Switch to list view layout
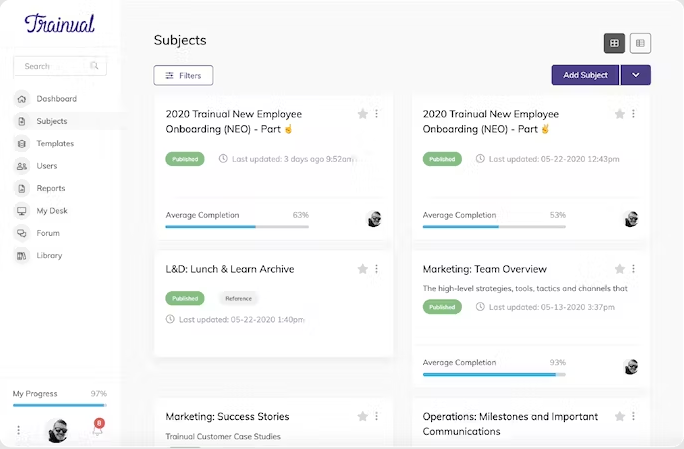 click(x=640, y=43)
